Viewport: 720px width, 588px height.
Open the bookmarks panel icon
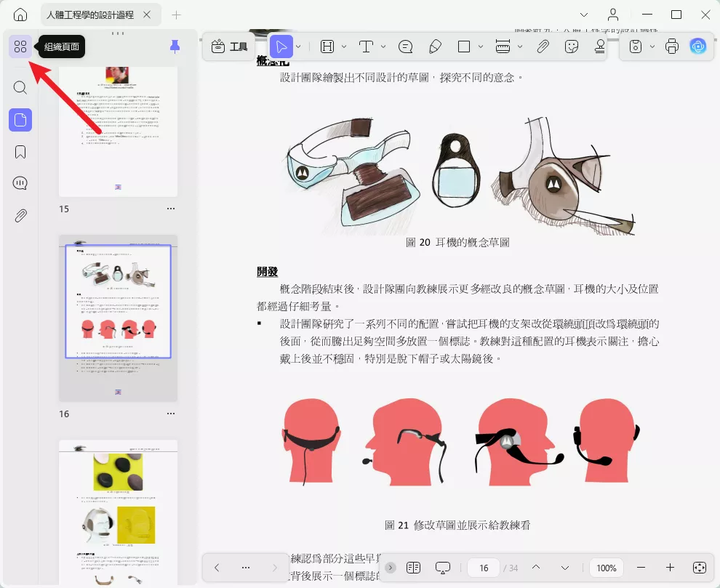20,152
